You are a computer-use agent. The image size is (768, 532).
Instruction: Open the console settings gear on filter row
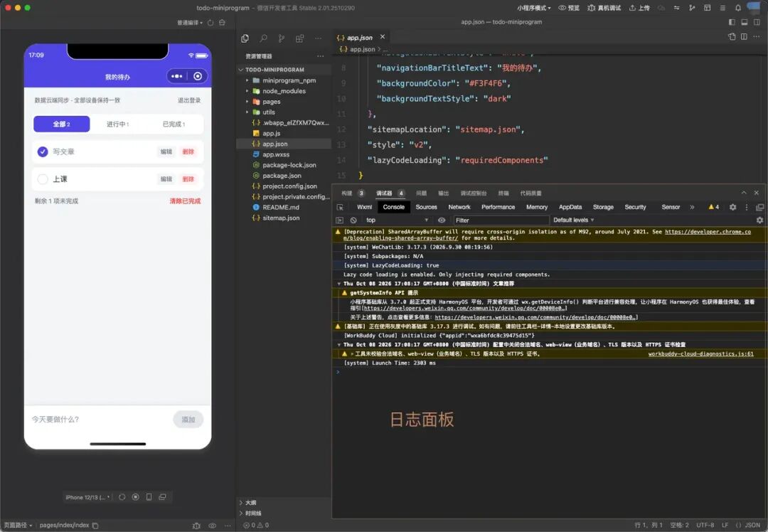(759, 220)
